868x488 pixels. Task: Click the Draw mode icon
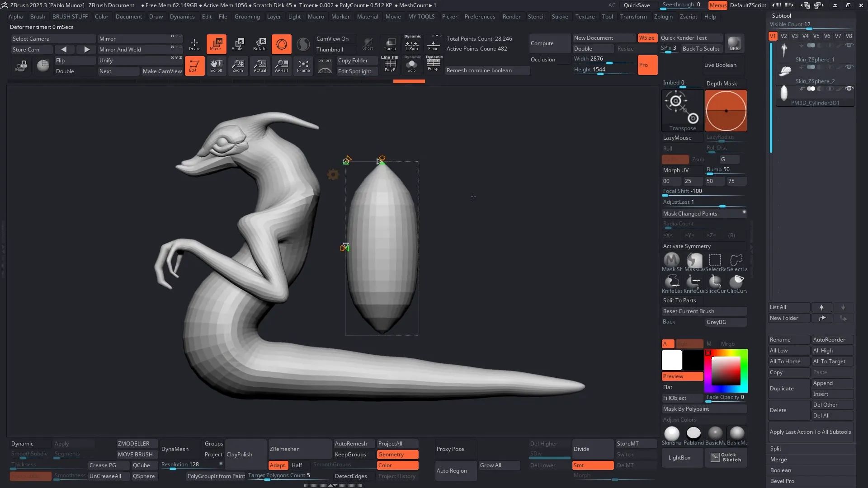194,44
